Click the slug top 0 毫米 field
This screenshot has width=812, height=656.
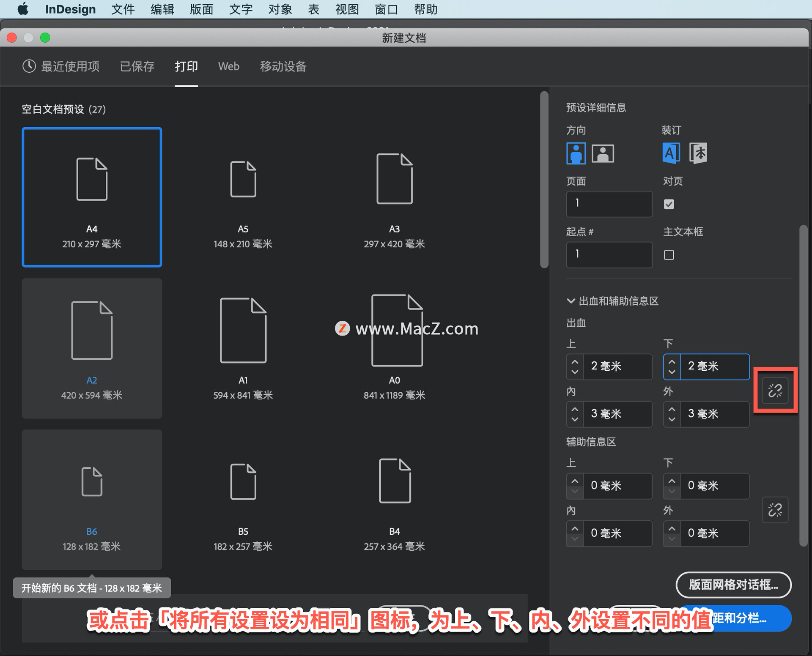click(x=617, y=486)
